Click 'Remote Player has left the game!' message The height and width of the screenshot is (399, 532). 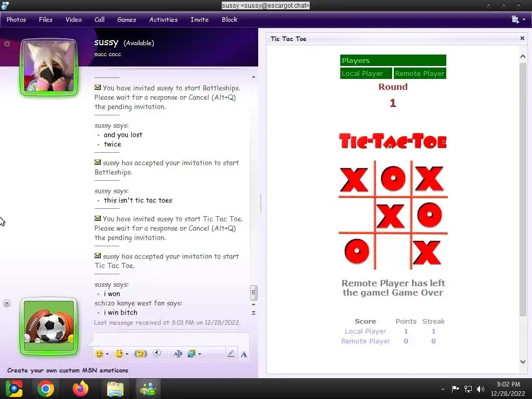coord(393,288)
